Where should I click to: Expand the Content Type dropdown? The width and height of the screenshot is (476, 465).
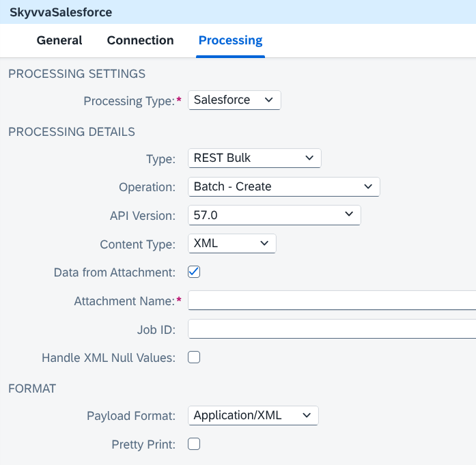point(232,244)
